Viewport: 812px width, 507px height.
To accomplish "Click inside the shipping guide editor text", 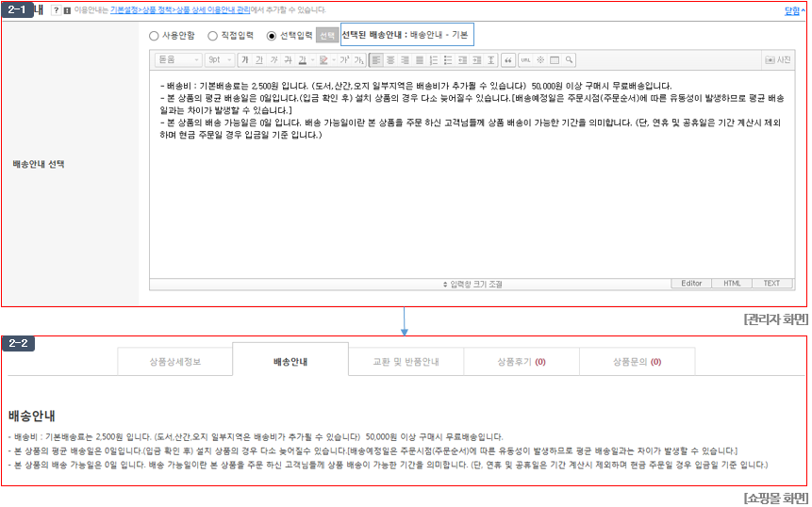I will [472, 174].
